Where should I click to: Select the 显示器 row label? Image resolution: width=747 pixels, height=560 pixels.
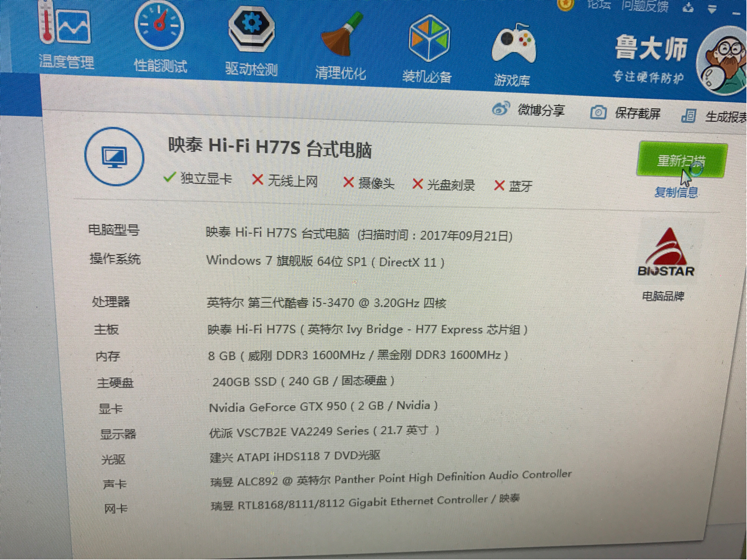pos(118,434)
